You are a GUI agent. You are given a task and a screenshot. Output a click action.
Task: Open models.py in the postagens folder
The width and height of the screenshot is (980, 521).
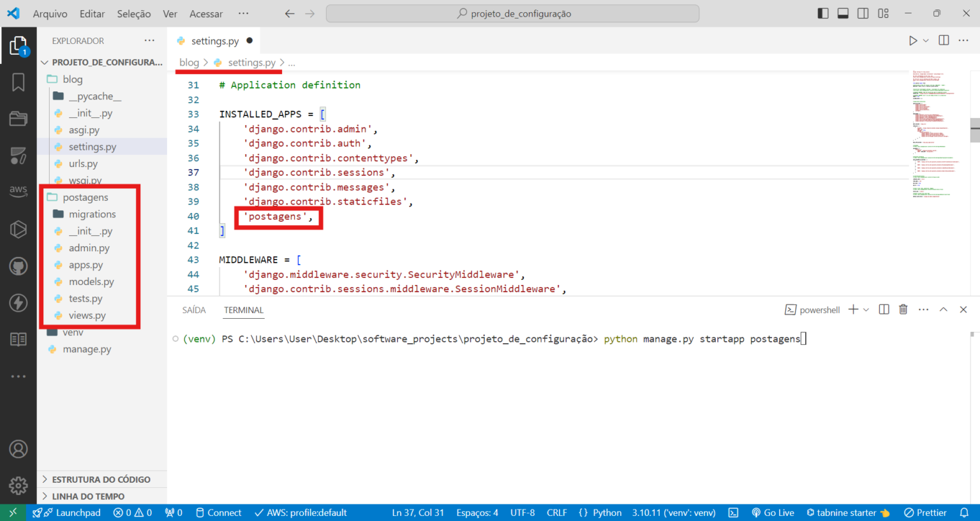(x=91, y=282)
